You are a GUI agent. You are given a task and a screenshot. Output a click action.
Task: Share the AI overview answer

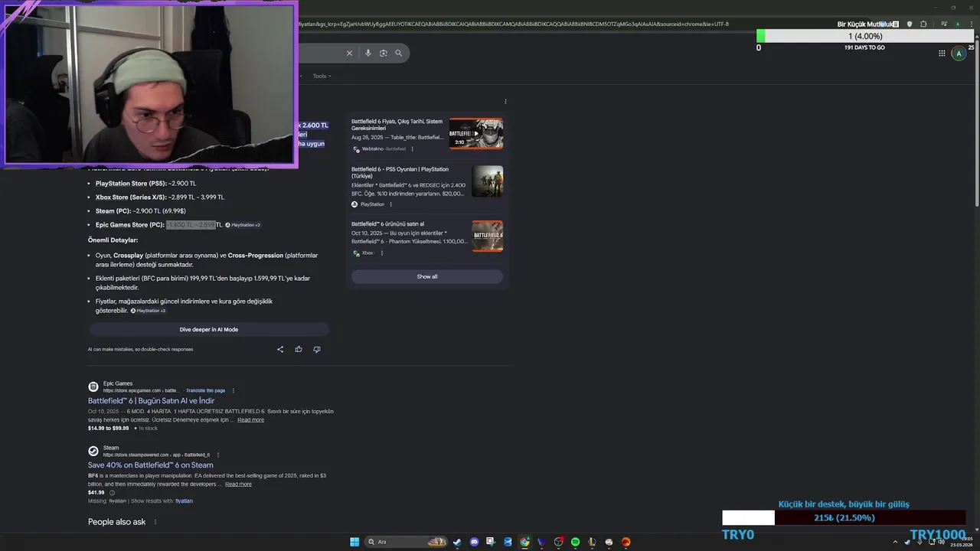280,349
